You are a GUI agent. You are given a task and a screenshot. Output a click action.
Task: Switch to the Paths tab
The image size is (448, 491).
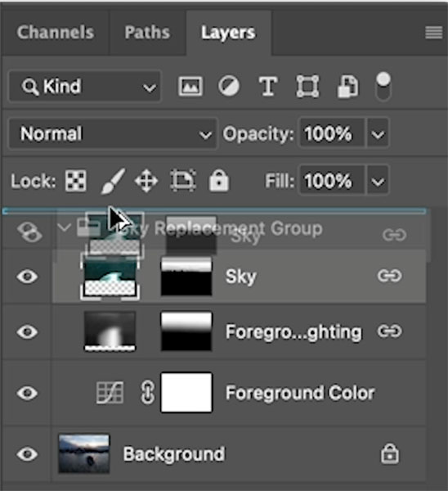point(147,33)
